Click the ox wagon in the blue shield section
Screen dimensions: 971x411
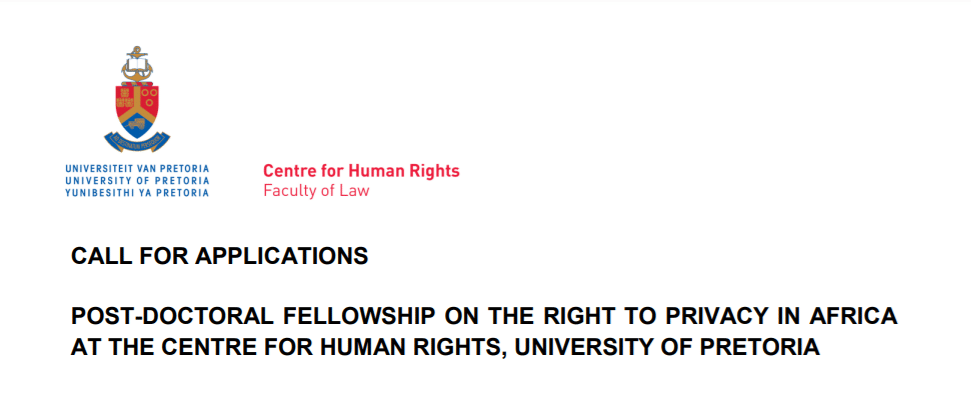point(138,125)
